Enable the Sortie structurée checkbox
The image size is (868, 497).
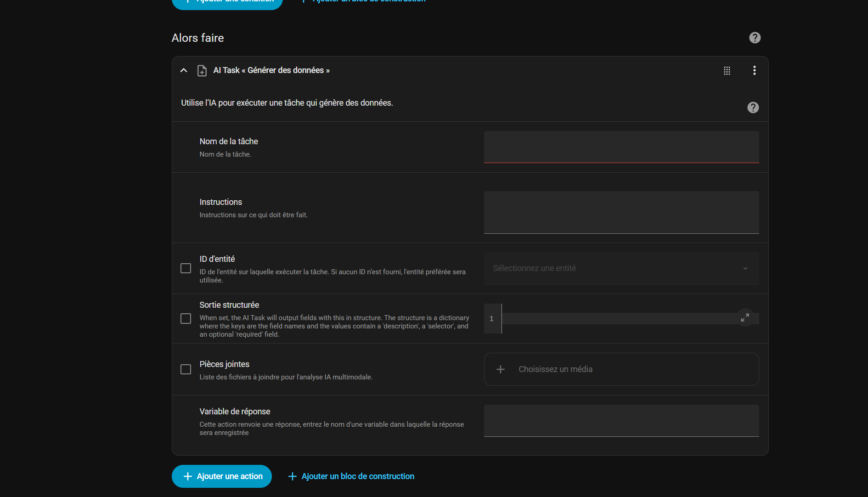[186, 319]
